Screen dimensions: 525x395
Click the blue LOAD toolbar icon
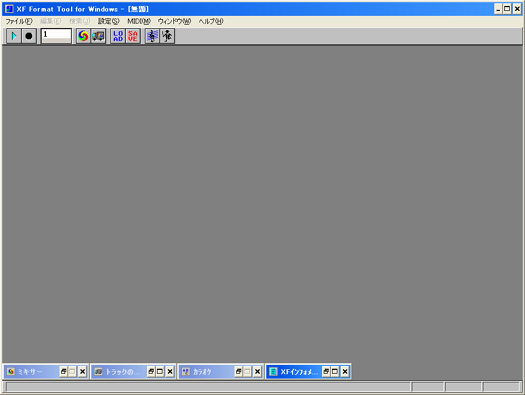[118, 36]
